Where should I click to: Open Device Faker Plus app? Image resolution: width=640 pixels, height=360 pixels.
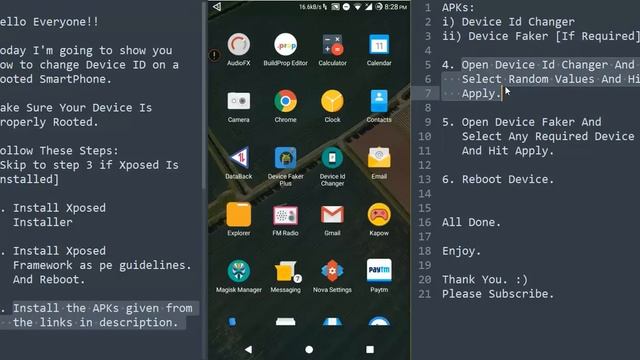(x=285, y=166)
